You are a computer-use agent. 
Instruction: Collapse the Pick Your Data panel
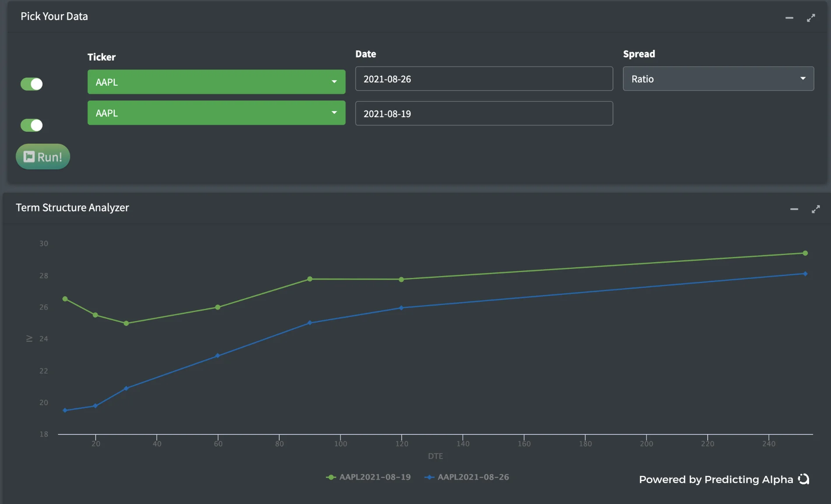tap(789, 18)
